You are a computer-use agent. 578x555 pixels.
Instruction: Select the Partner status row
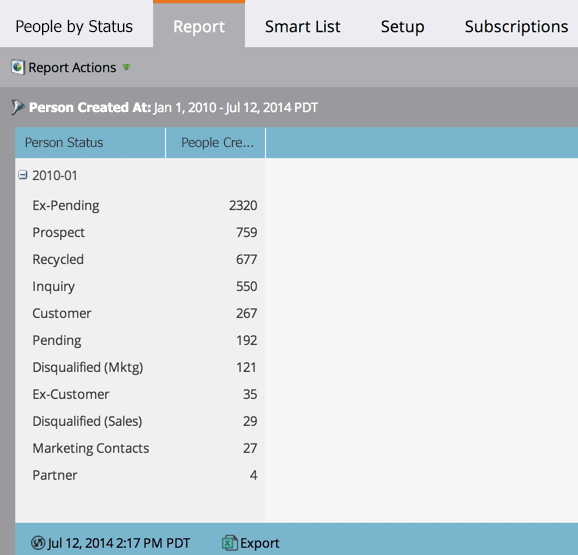point(140,475)
